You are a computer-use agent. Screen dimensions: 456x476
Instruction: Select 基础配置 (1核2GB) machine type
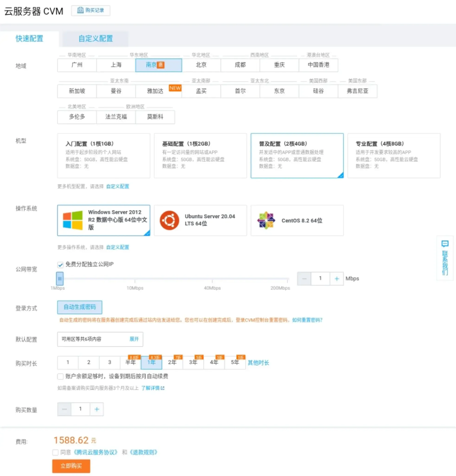200,155
